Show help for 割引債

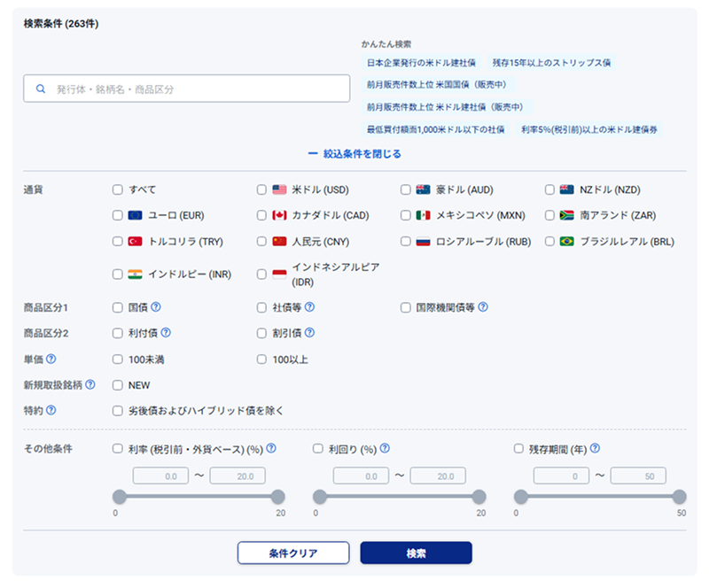tap(310, 333)
